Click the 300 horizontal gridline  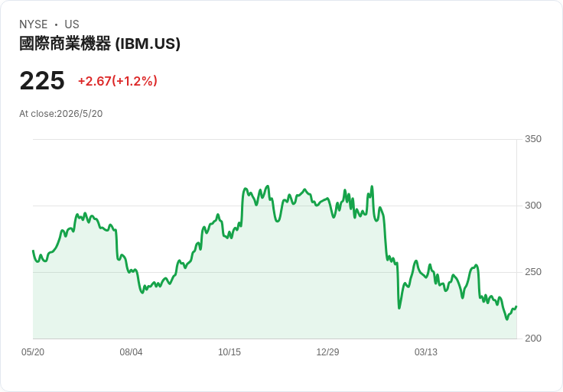275,206
